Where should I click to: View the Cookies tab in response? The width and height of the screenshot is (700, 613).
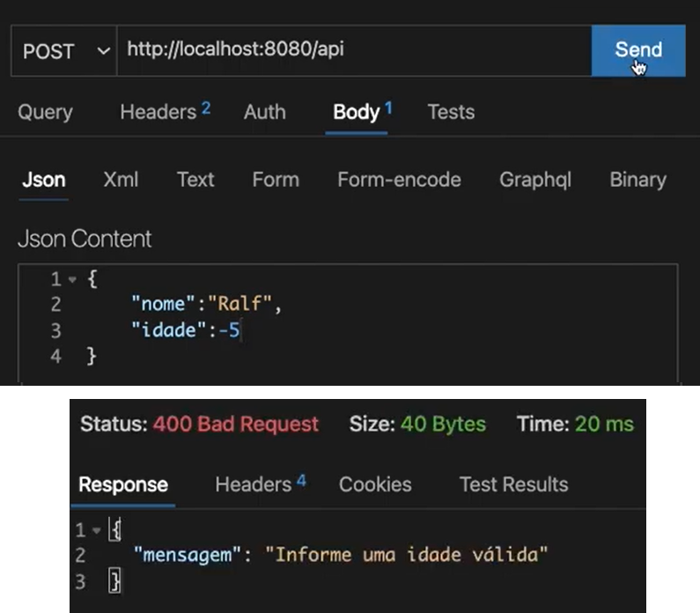click(x=375, y=484)
